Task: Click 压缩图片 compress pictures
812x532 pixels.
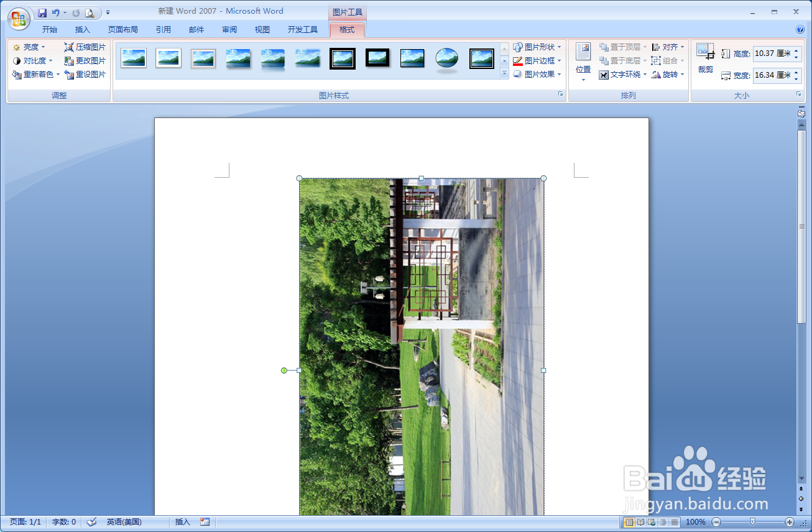Action: [x=85, y=47]
